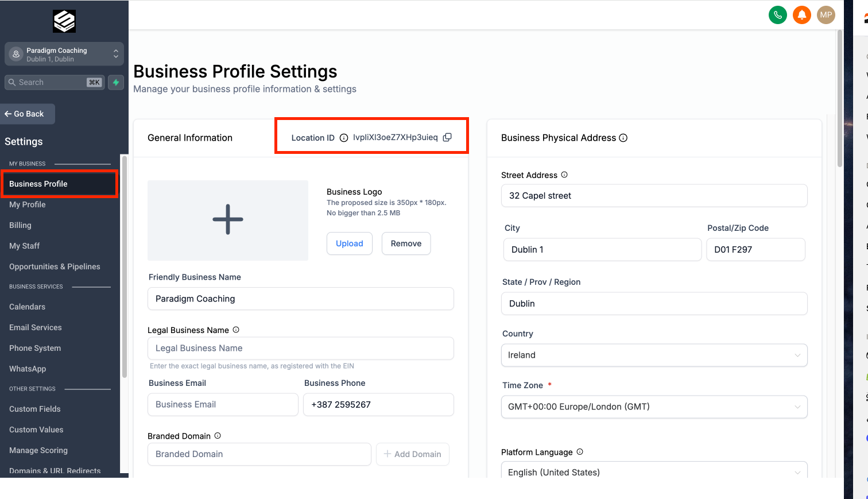Click the green lightning icon beside search

click(115, 82)
